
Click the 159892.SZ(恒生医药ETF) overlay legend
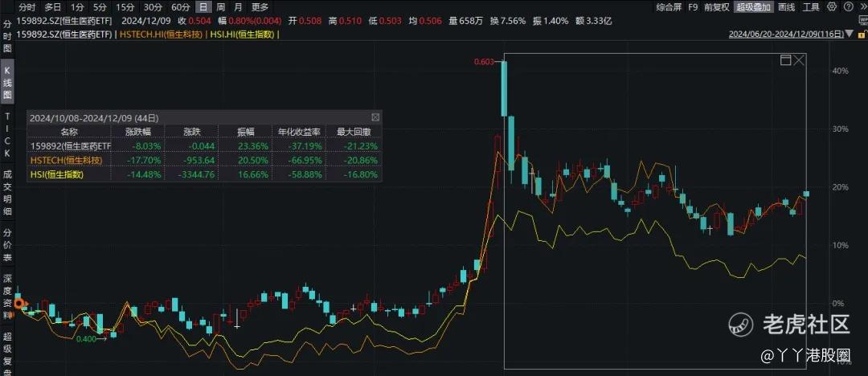[65, 34]
